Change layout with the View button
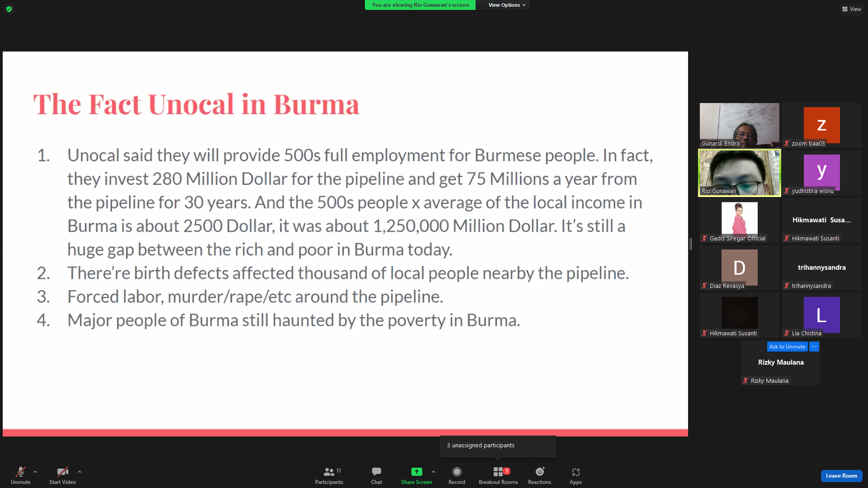Viewport: 868px width, 488px height. 852,9
